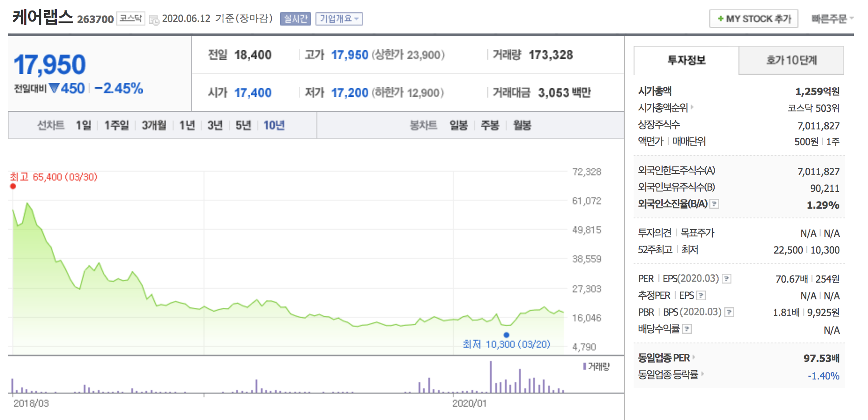868x420 pixels.
Task: Click the calendar icon beside 2020.06.12
Action: [x=154, y=19]
